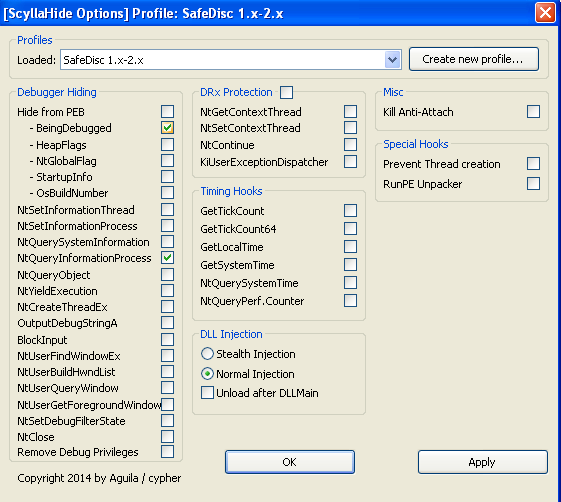The image size is (561, 502).
Task: Click the OK button
Action: [290, 462]
